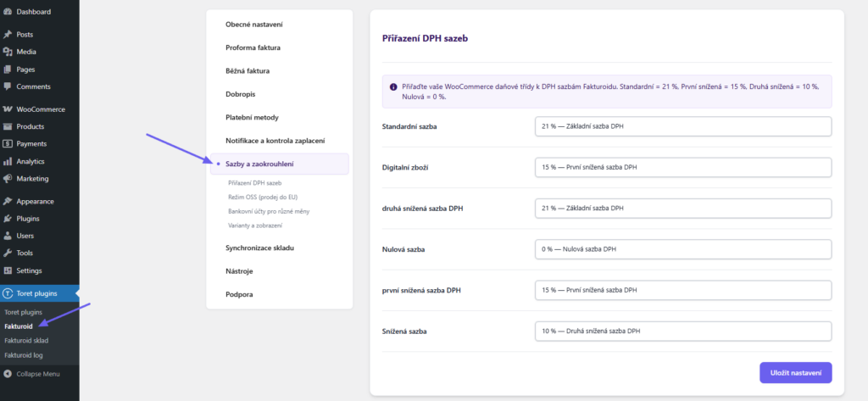Open Fakturoid sklad submenu item

click(26, 341)
